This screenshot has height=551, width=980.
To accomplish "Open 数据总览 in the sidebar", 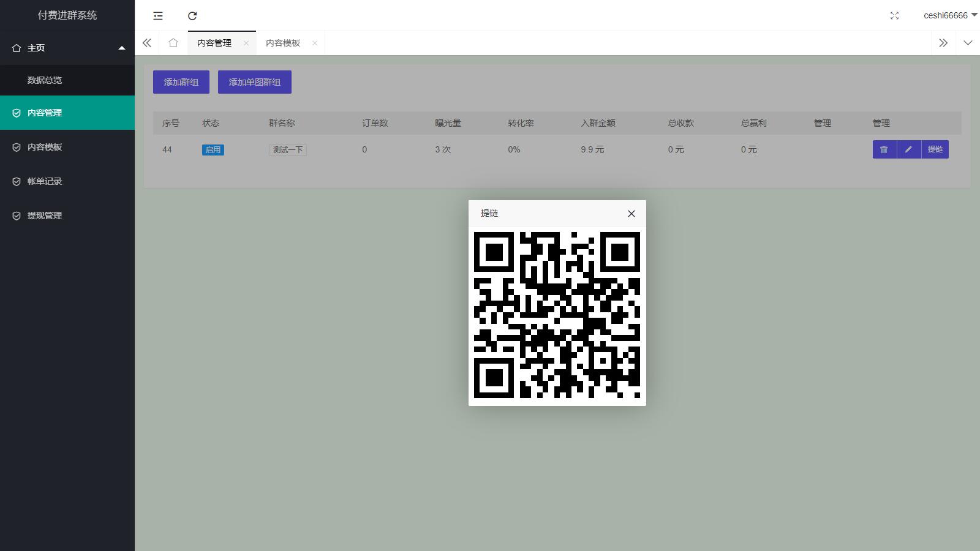I will [x=67, y=80].
